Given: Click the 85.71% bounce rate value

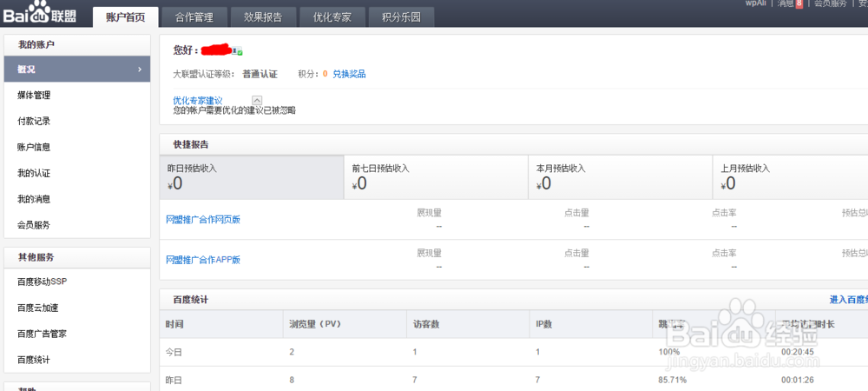Looking at the screenshot, I should click(672, 381).
